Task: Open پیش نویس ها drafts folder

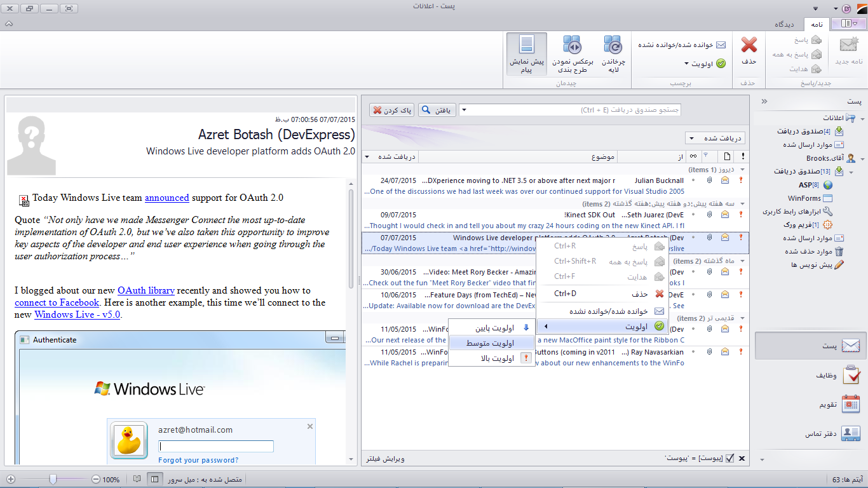Action: 817,265
